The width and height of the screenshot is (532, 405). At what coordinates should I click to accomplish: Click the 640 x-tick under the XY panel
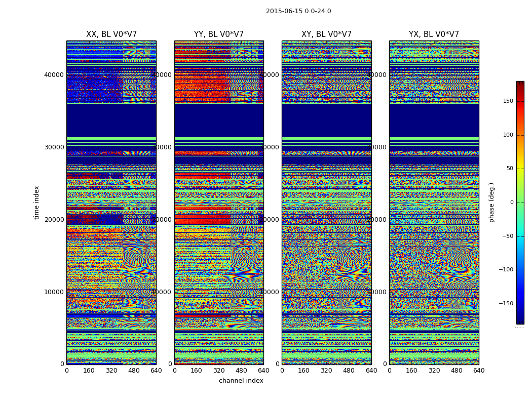coord(371,371)
